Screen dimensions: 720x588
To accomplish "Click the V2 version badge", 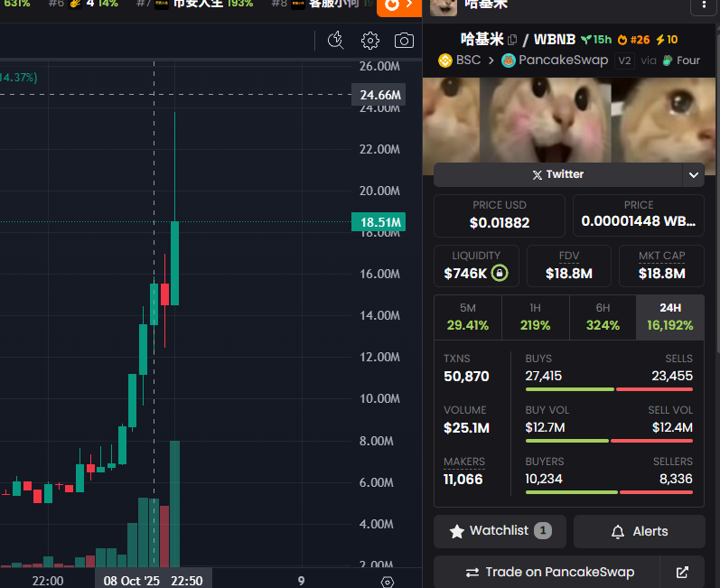I will point(624,61).
